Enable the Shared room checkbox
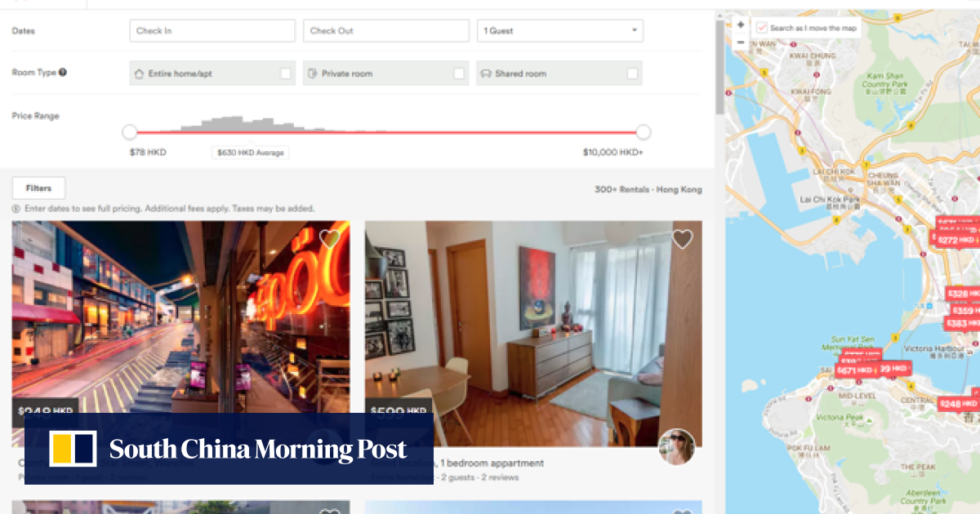Viewport: 980px width, 514px height. [632, 73]
